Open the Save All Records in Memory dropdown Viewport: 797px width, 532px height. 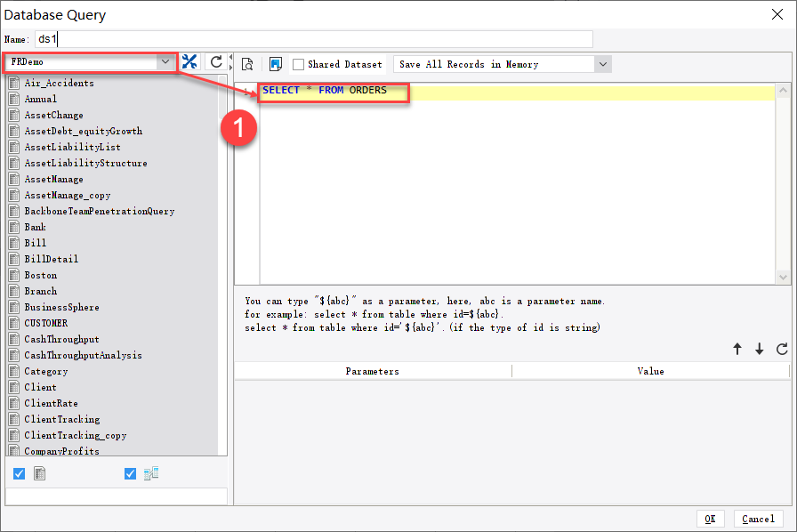tap(601, 63)
